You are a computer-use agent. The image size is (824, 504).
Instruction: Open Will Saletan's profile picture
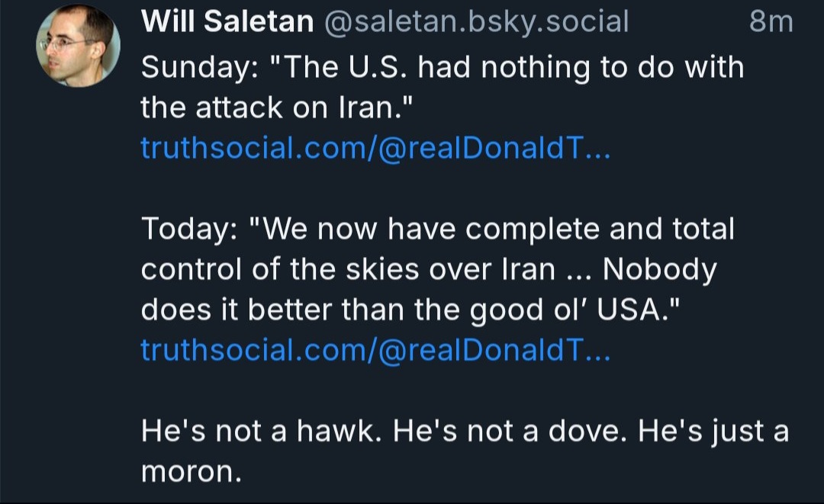(x=79, y=45)
